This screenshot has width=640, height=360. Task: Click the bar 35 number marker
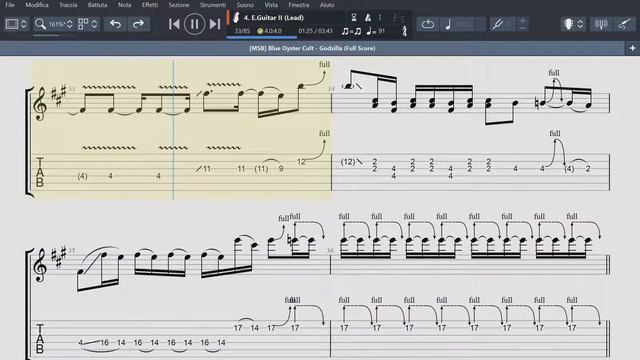coord(71,251)
